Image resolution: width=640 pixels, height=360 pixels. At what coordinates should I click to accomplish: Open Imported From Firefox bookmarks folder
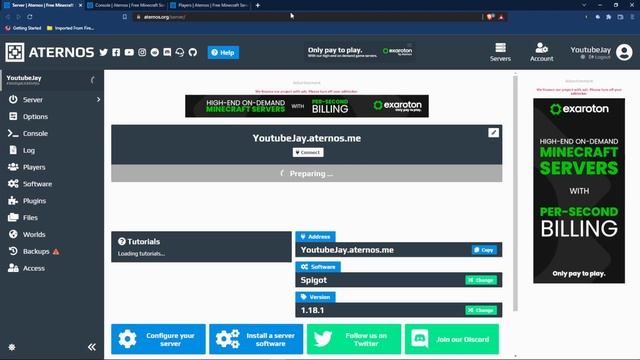71,28
